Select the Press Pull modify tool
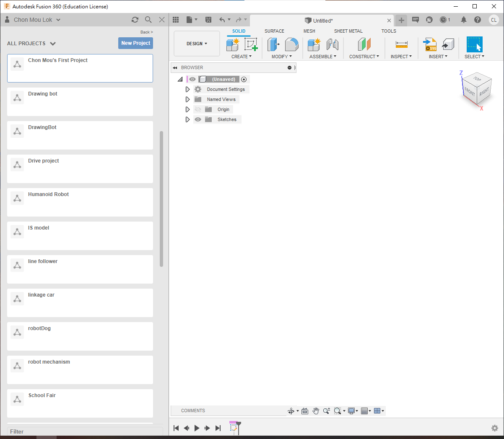 click(273, 44)
